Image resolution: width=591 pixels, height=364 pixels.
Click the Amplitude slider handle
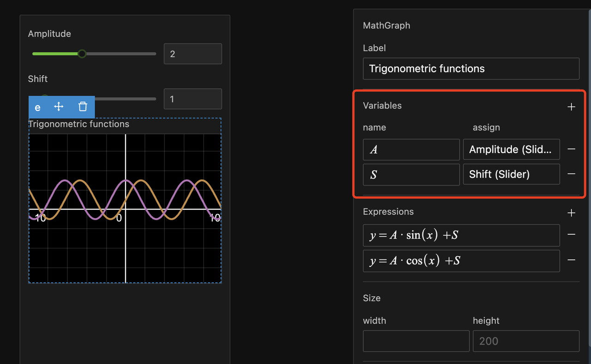tap(82, 54)
